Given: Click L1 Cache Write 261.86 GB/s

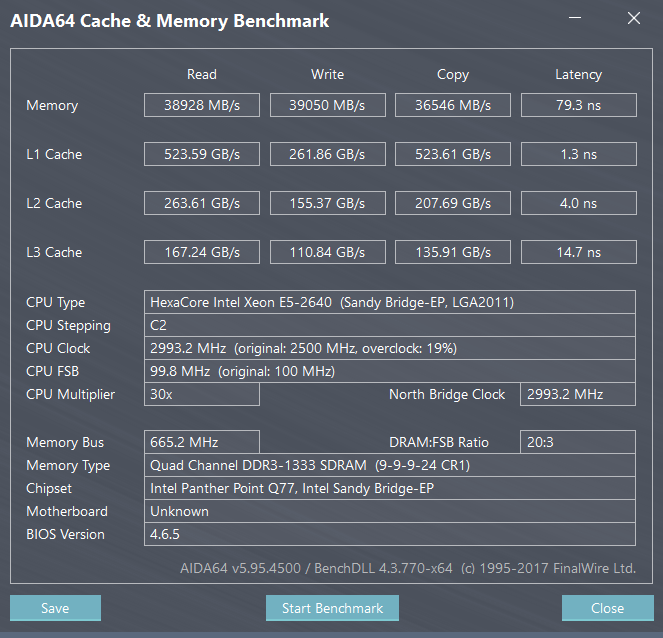Looking at the screenshot, I should pyautogui.click(x=328, y=154).
